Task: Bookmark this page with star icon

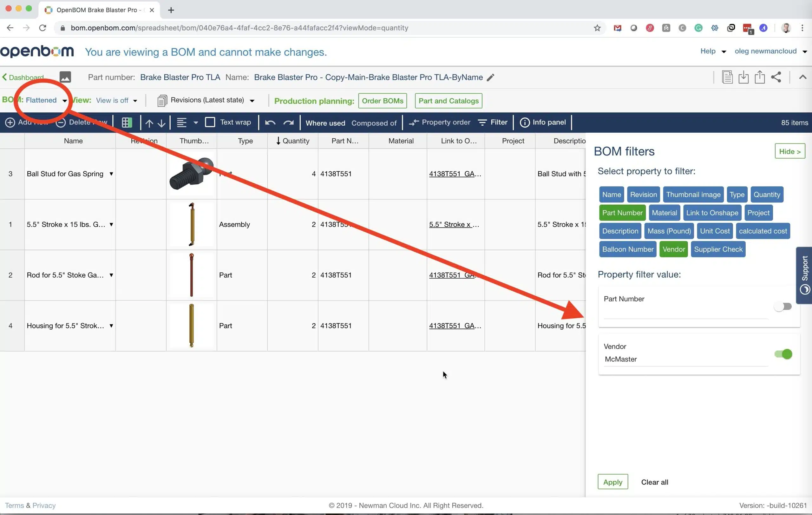Action: (x=597, y=28)
